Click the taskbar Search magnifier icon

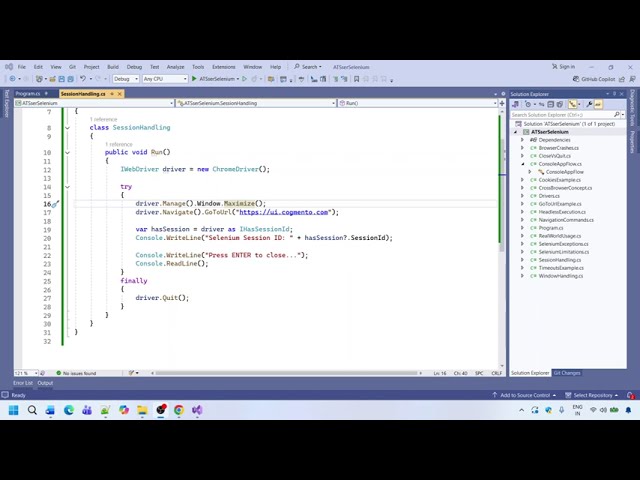click(x=32, y=410)
